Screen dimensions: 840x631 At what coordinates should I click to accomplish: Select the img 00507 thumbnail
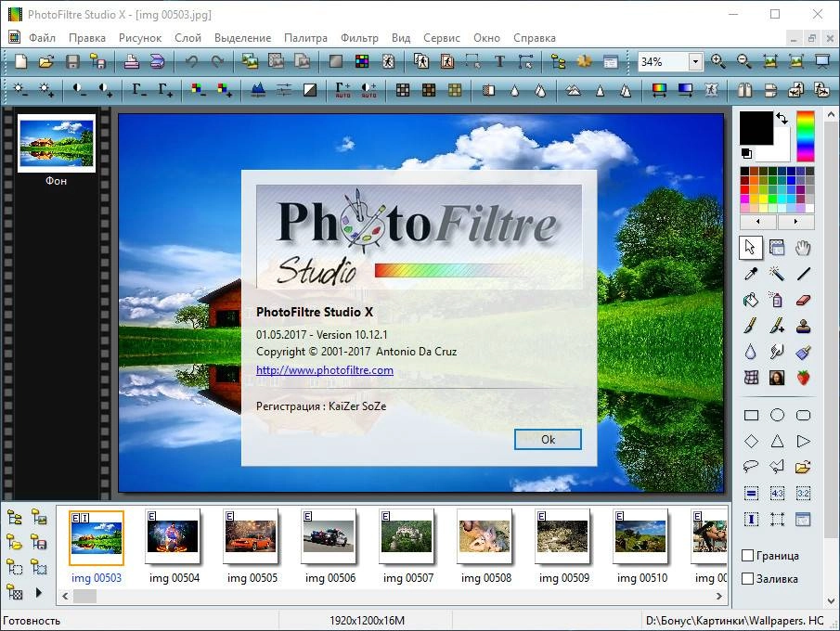407,537
